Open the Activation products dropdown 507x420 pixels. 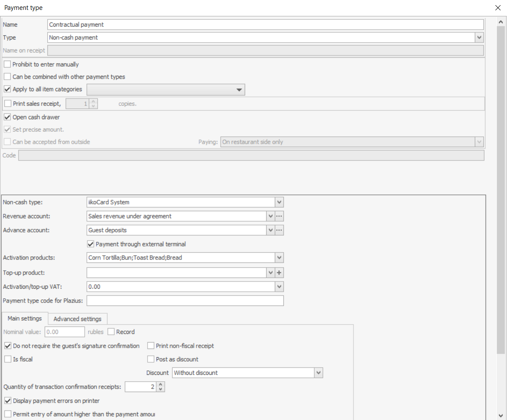(x=280, y=258)
